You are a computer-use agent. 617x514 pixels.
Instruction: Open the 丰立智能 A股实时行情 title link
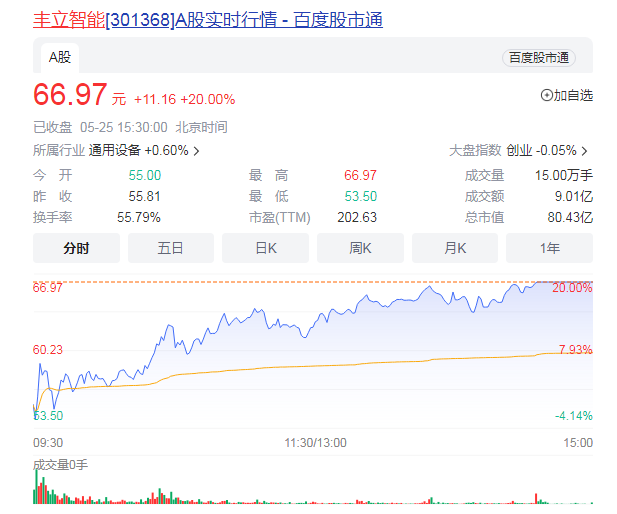[207, 20]
